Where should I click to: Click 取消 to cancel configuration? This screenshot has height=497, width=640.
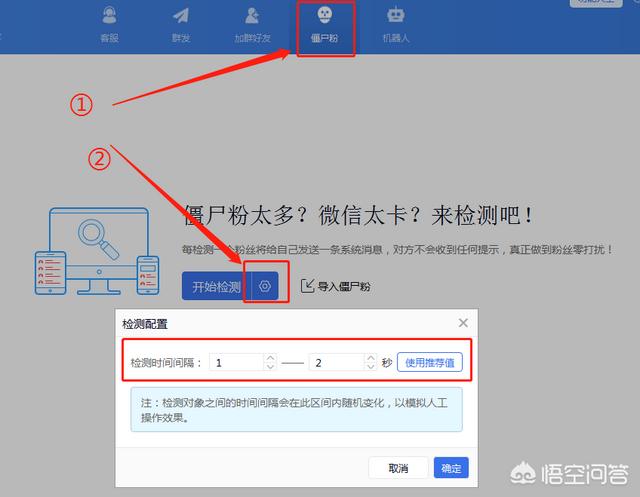coord(398,468)
